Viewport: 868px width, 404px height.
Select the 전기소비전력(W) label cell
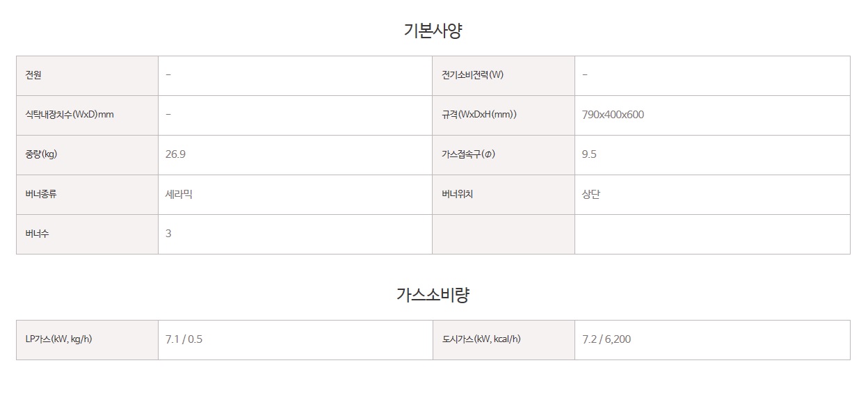coord(504,75)
